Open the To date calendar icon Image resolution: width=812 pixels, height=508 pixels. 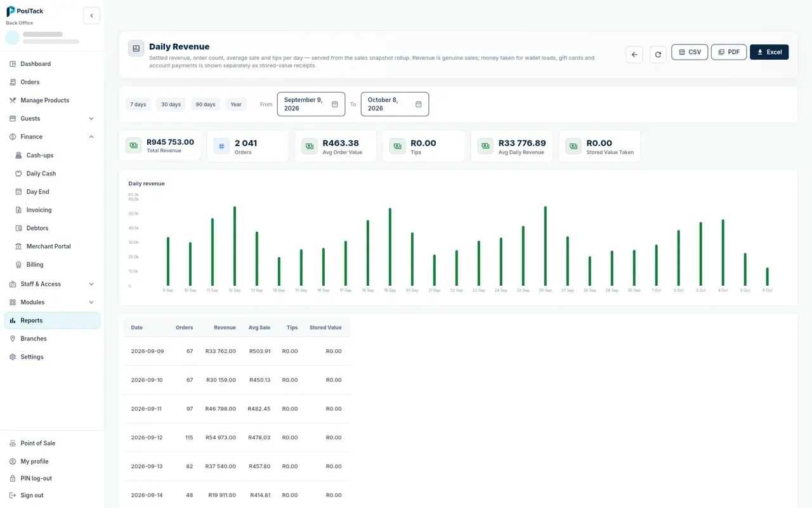[419, 104]
